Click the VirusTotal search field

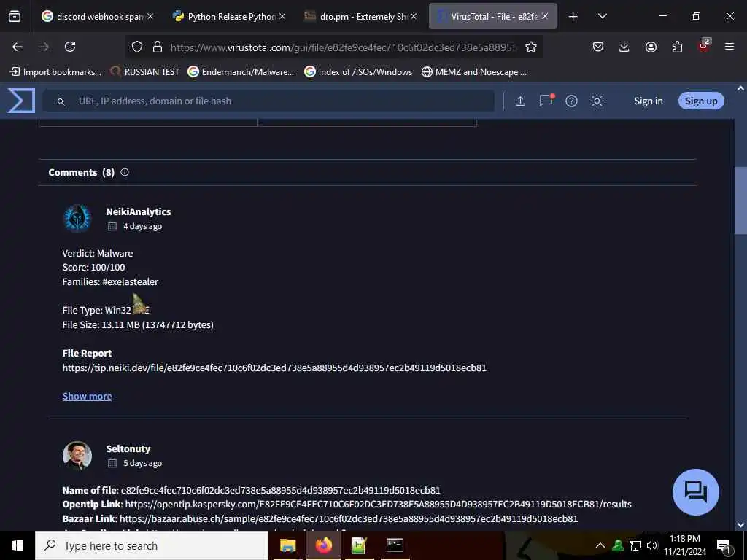click(268, 101)
